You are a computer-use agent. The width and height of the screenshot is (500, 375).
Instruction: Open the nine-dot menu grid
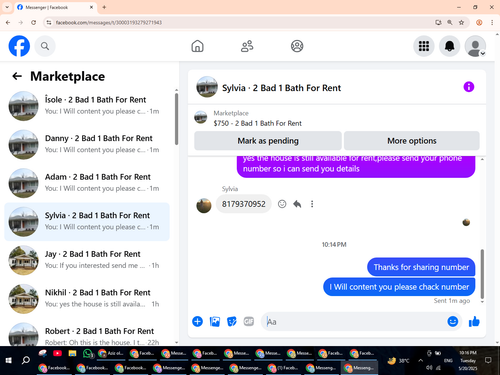point(424,46)
